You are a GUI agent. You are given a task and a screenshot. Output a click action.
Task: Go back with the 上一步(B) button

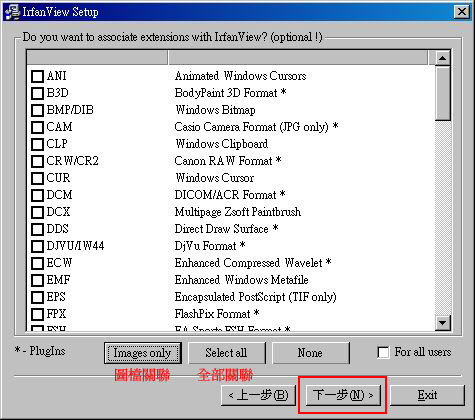pyautogui.click(x=259, y=395)
